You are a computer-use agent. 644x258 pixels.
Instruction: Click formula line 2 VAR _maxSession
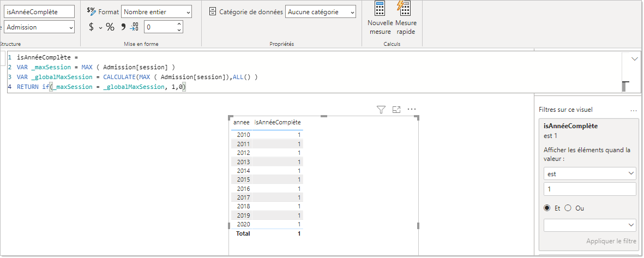pyautogui.click(x=95, y=67)
